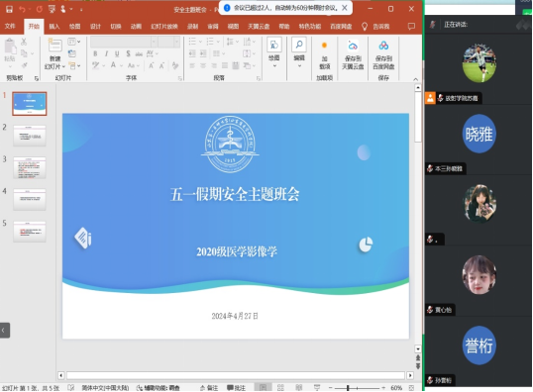Toggle the Notes pane in status bar
Image resolution: width=533 pixels, height=392 pixels.
pos(209,388)
